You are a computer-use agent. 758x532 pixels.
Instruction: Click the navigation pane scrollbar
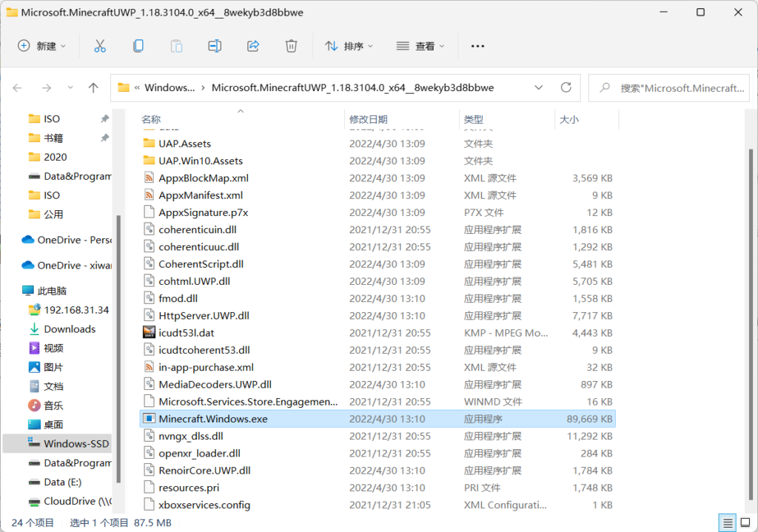(118, 349)
